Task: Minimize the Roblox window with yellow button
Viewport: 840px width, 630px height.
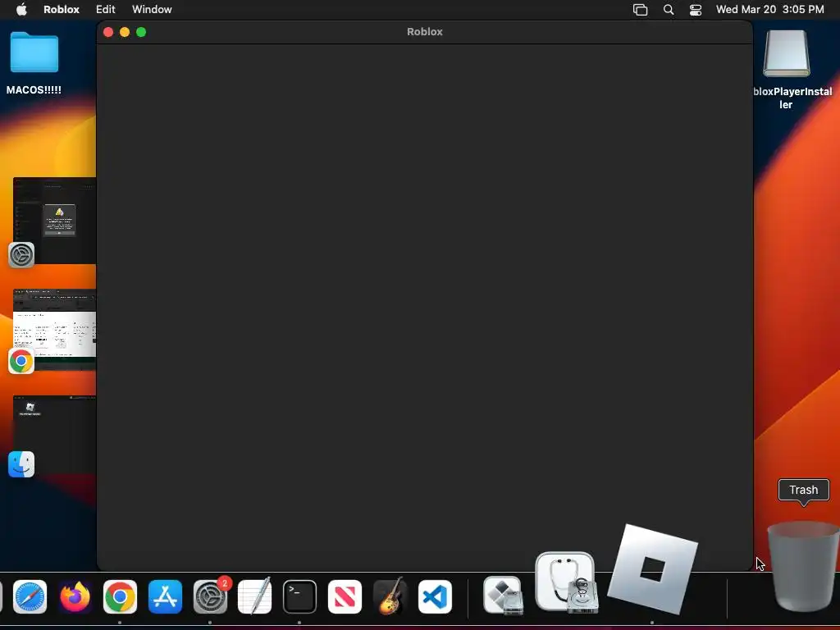Action: [x=125, y=32]
